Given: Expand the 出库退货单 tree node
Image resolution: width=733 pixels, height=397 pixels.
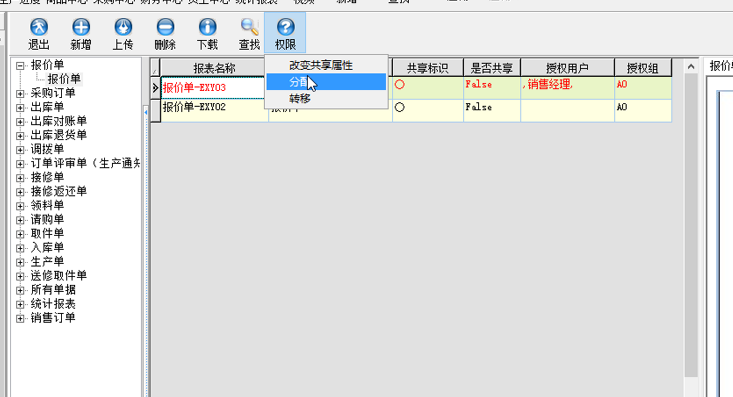Looking at the screenshot, I should pos(20,136).
